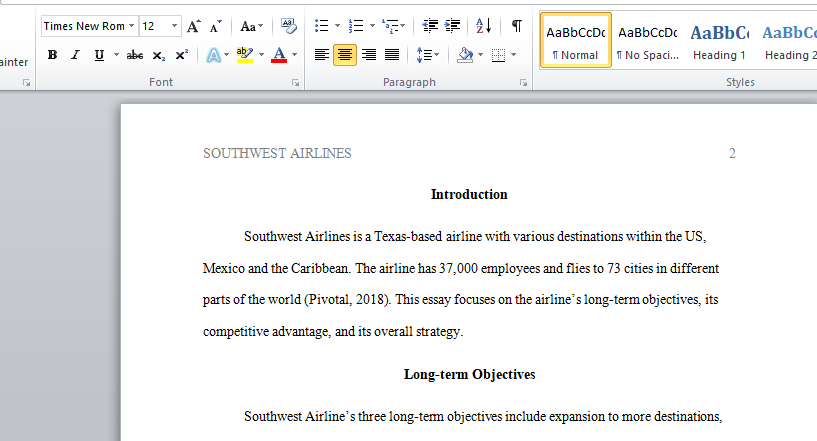The width and height of the screenshot is (817, 441).
Task: Open the Shading color dropdown arrow
Action: 480,55
